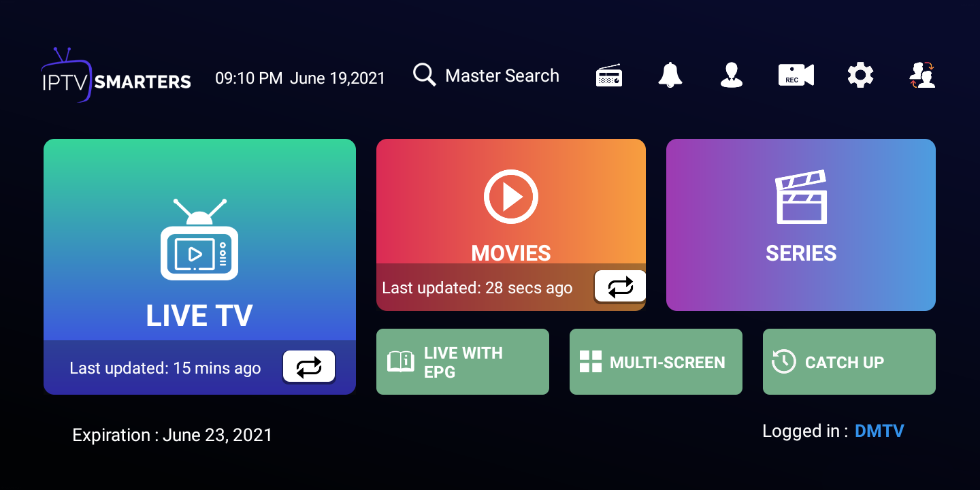Click the Expiration date text
The height and width of the screenshot is (490, 980).
[x=172, y=435]
